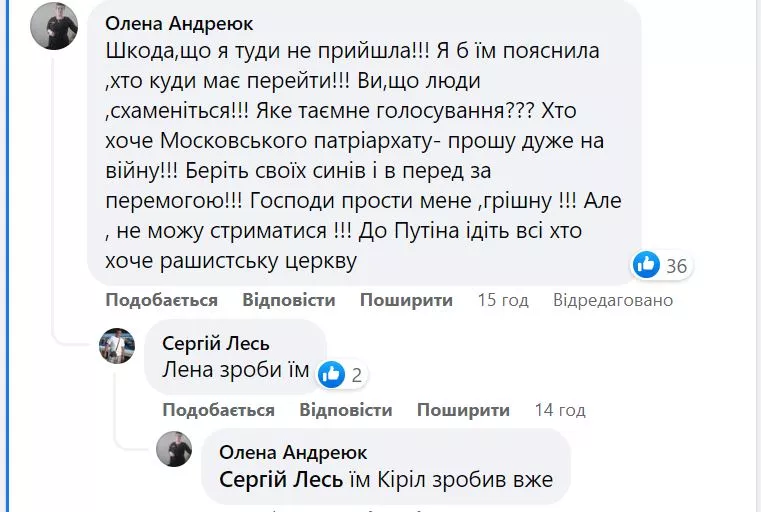Share the top comment via Поширити
The height and width of the screenshot is (512, 761).
coord(406,300)
